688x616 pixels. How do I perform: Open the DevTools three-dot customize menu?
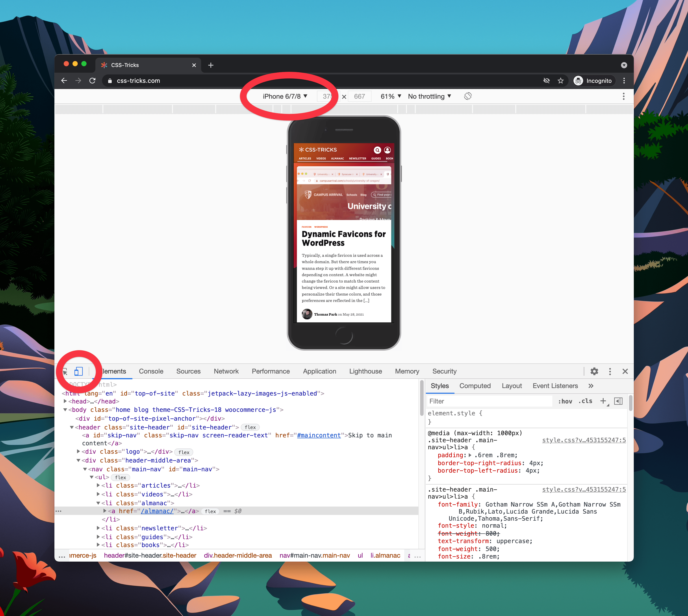(x=610, y=371)
